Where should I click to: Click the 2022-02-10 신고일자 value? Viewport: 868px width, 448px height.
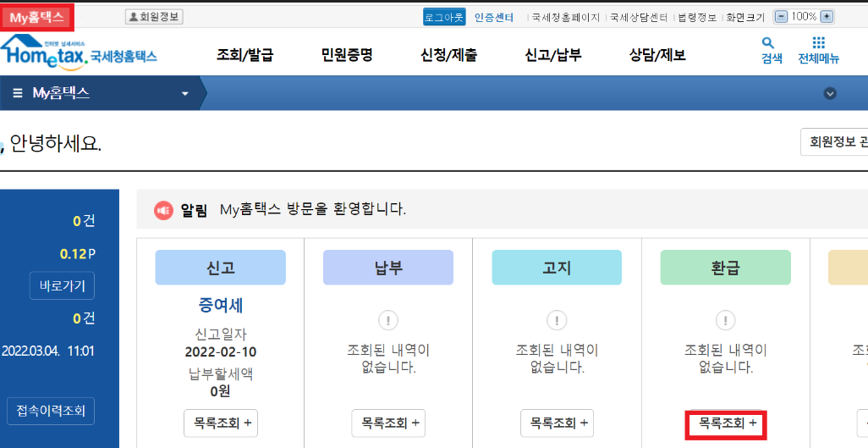(x=220, y=352)
